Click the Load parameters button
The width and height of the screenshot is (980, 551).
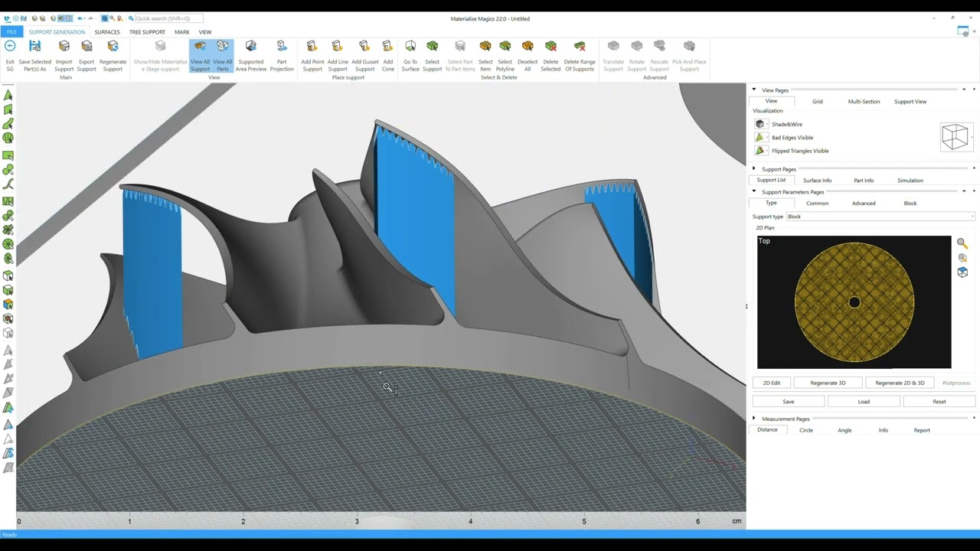point(864,402)
